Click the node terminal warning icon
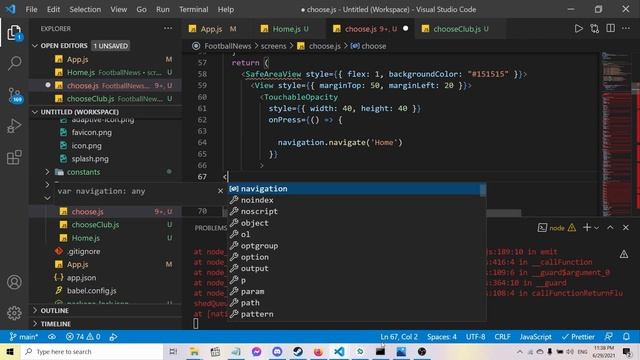Viewport: 640px width, 360px height. pyautogui.click(x=572, y=228)
